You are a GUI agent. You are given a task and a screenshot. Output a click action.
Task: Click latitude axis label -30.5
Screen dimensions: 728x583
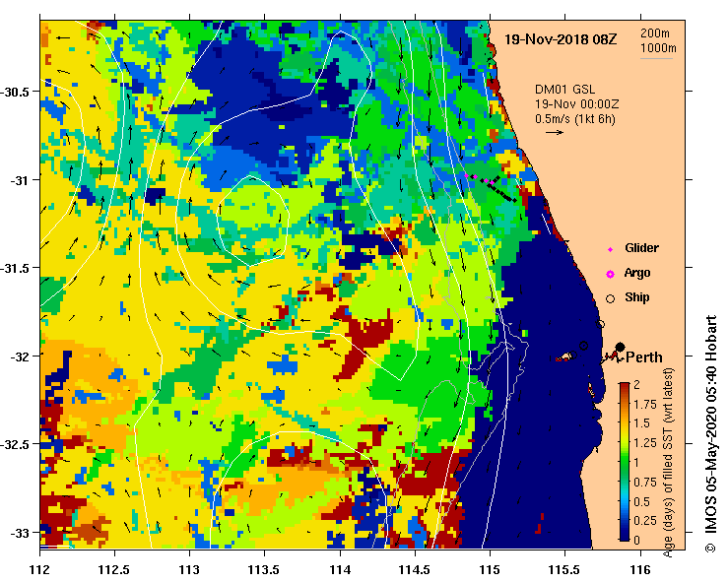click(15, 92)
